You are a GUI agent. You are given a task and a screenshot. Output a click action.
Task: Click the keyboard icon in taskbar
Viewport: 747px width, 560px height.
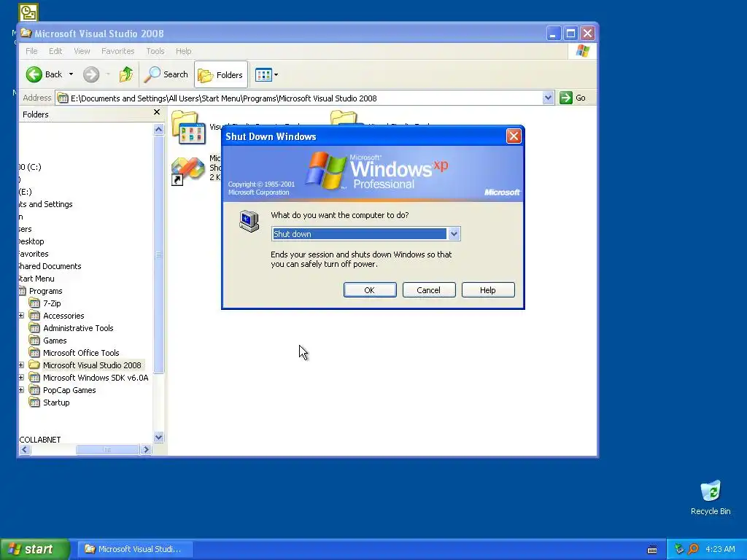(652, 550)
